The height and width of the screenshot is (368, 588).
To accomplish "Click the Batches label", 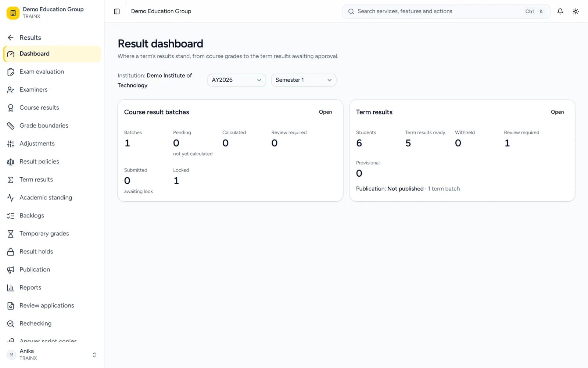I will pyautogui.click(x=133, y=132).
